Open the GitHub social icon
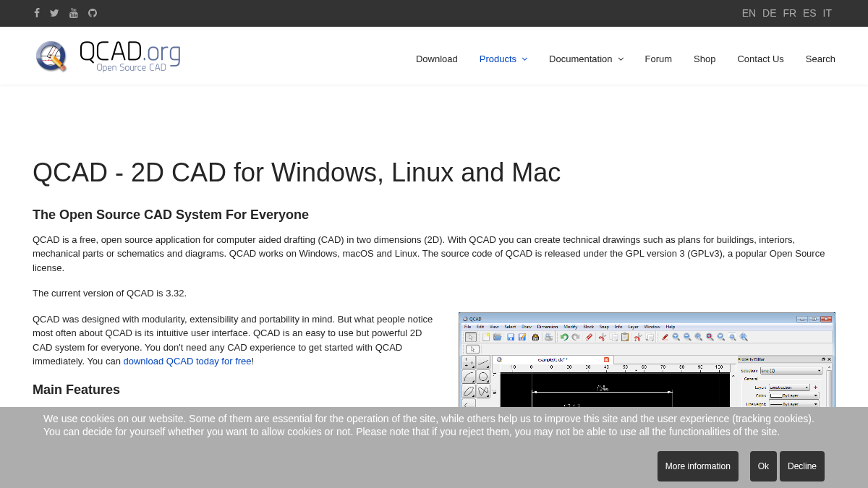Screen dimensions: 868x488 click(93, 13)
